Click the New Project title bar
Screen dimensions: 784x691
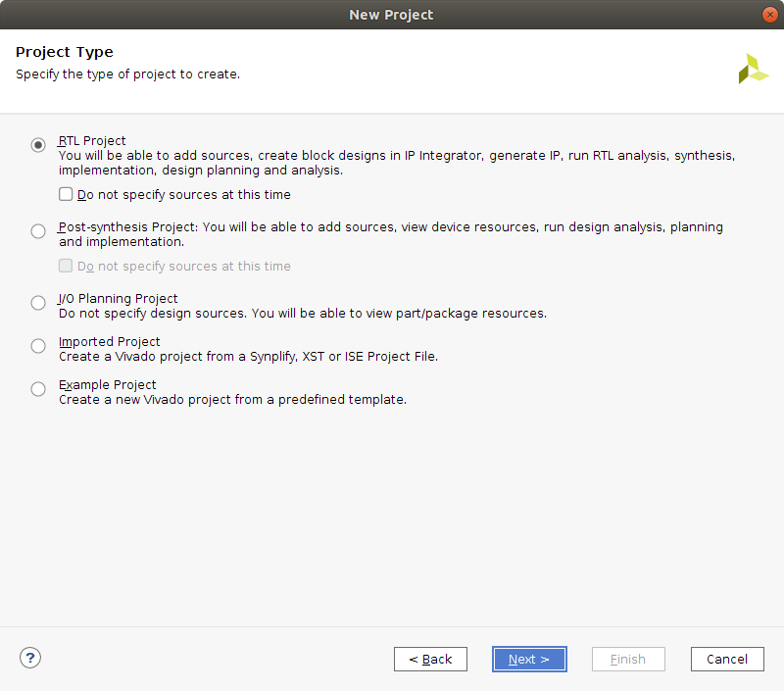391,15
